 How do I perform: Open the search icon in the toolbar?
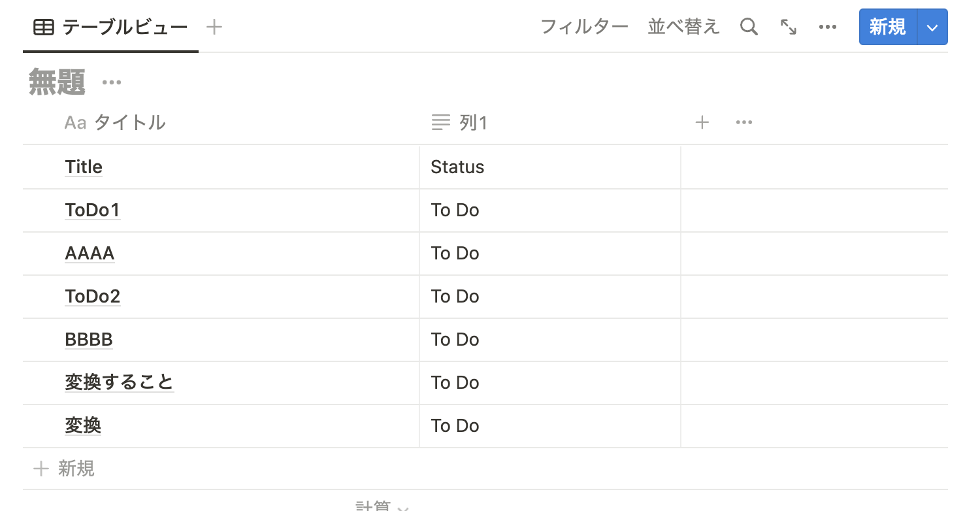coord(749,27)
